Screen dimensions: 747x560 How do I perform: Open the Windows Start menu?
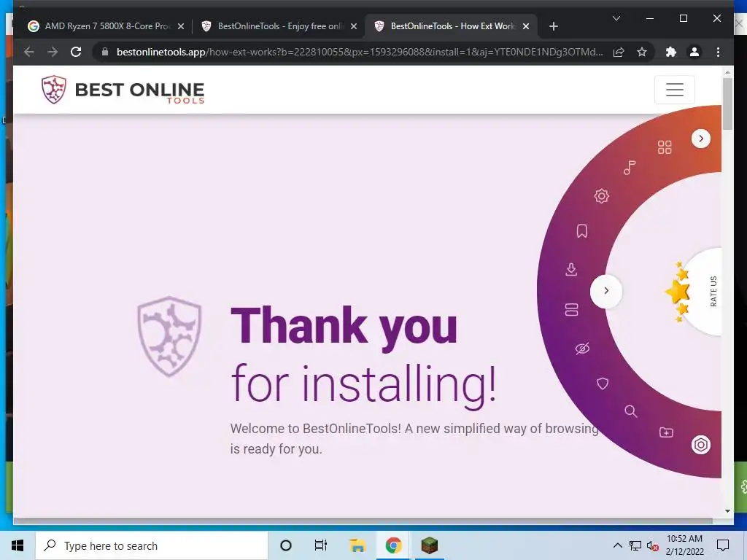pos(18,545)
